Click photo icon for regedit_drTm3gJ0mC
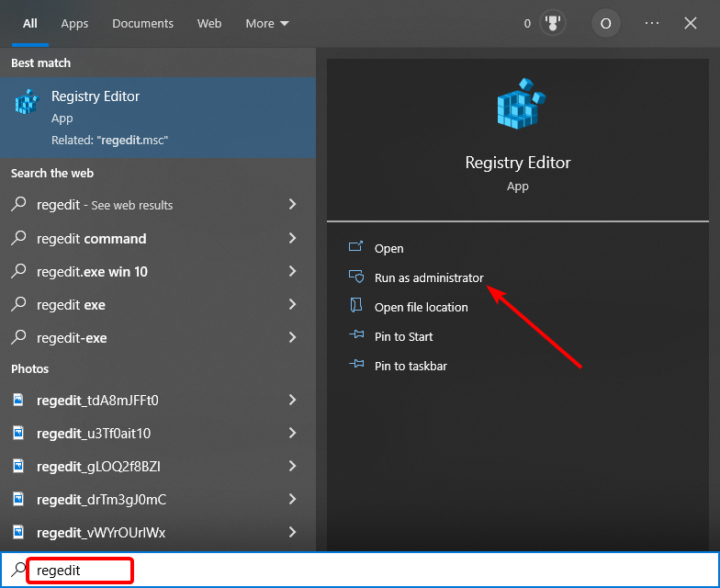This screenshot has height=588, width=720. coord(18,499)
